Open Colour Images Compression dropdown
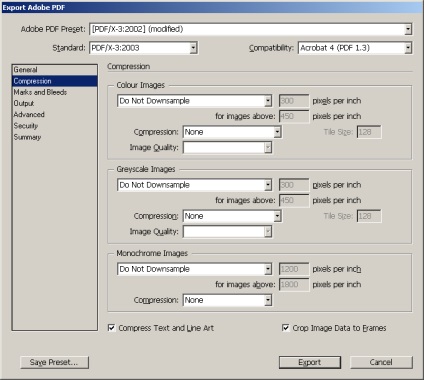 pos(232,132)
